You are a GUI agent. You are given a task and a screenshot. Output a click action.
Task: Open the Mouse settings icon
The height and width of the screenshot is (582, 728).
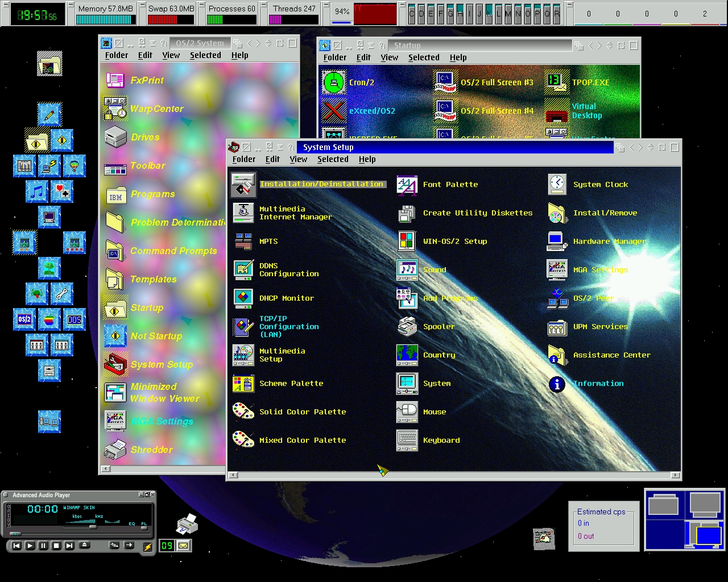click(407, 411)
